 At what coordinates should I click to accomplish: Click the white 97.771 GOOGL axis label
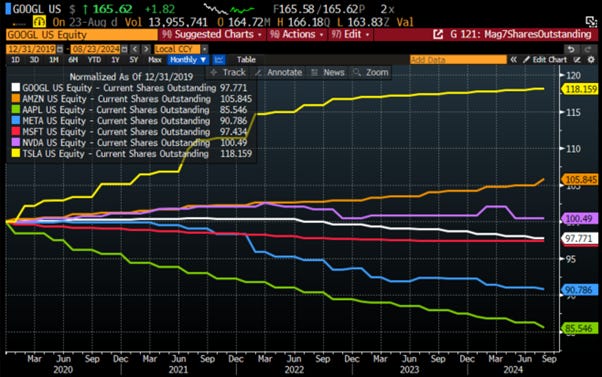coord(579,238)
